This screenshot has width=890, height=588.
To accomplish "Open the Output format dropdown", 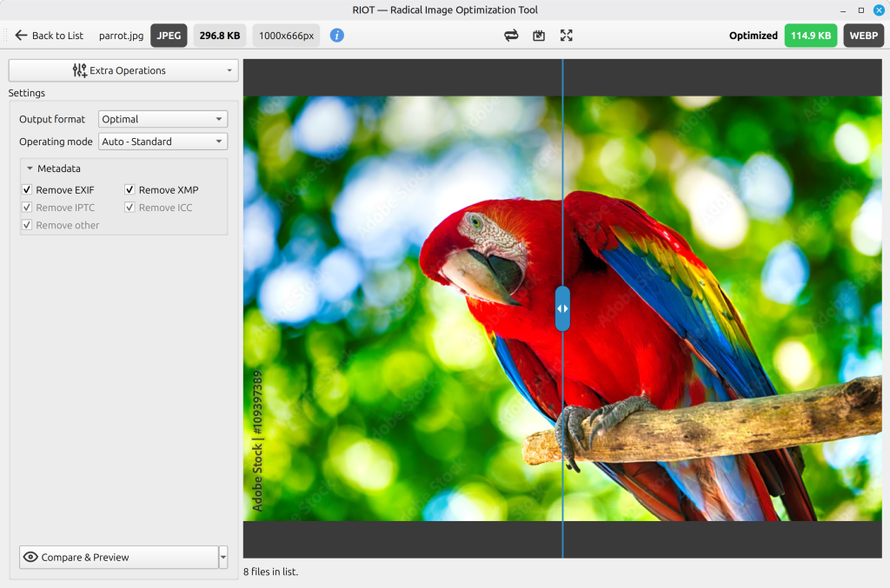I will coord(163,119).
